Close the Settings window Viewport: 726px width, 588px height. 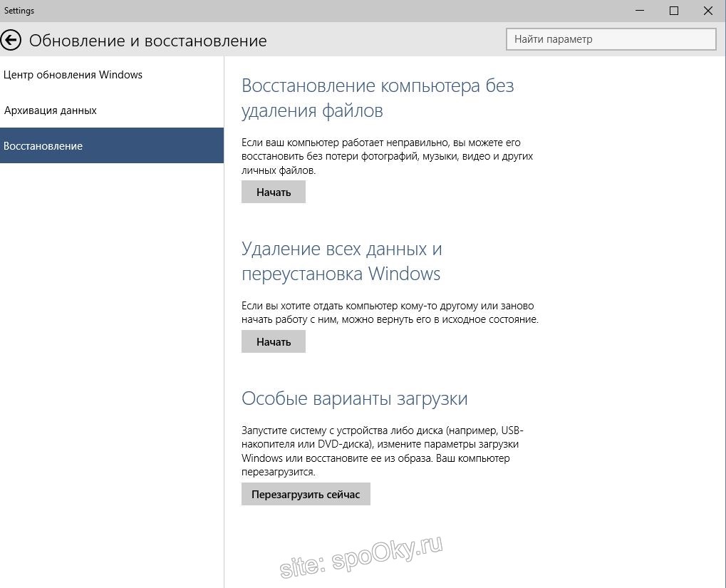pyautogui.click(x=708, y=11)
